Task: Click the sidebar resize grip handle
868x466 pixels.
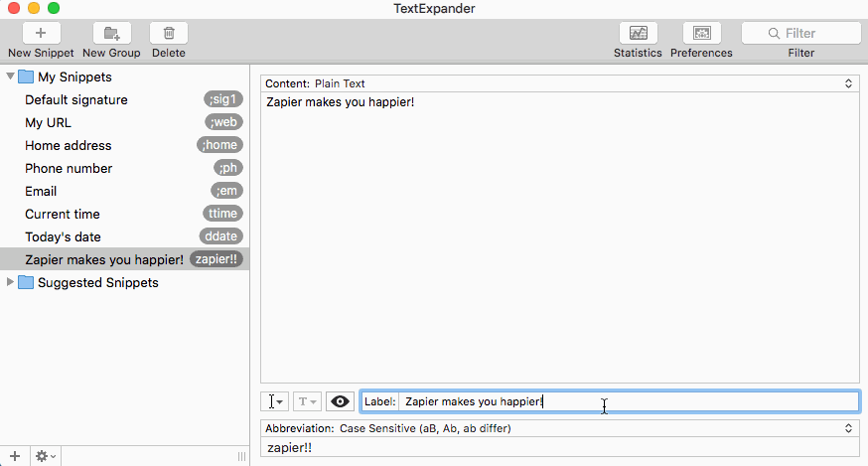Action: click(242, 457)
